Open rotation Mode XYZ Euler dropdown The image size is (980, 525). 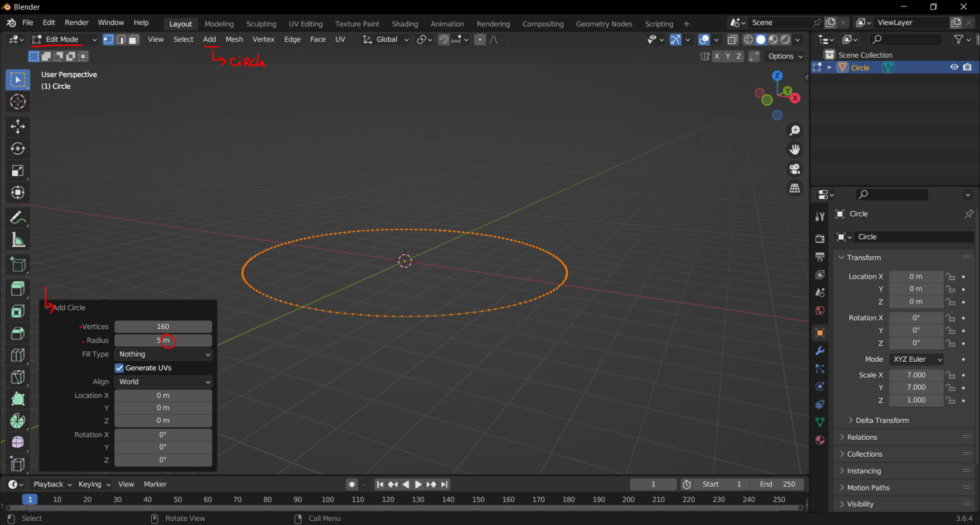coord(916,359)
